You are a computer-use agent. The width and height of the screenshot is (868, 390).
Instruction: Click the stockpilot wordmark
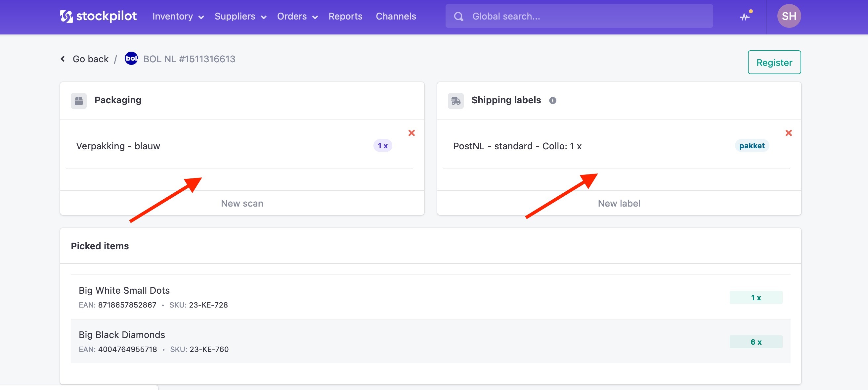pos(107,16)
